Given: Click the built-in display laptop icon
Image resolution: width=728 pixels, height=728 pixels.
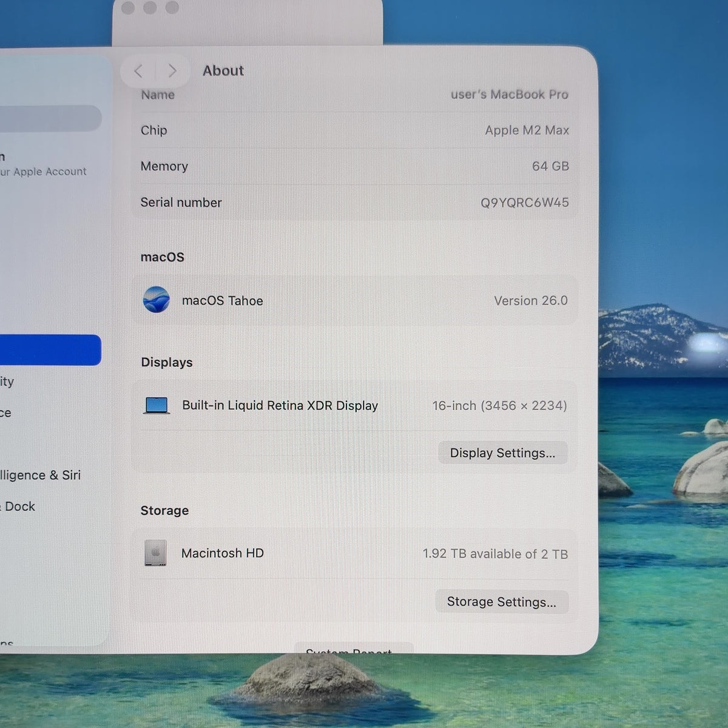Looking at the screenshot, I should click(x=157, y=405).
